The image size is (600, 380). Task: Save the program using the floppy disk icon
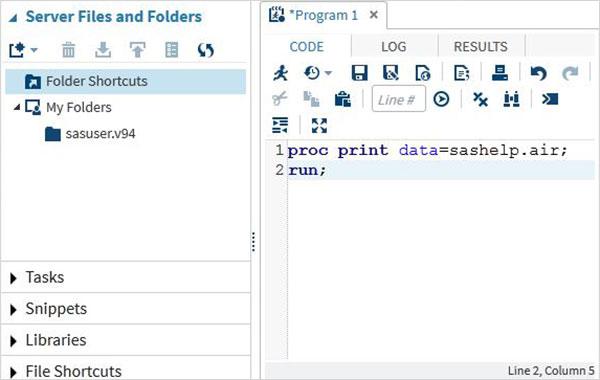359,73
